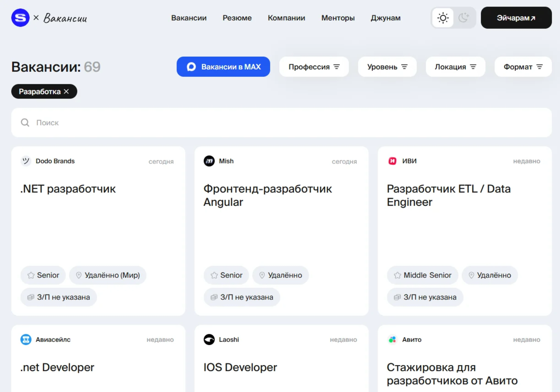Screen dimensions: 560x392
Task: Open Резюме in top navigation
Action: (237, 18)
